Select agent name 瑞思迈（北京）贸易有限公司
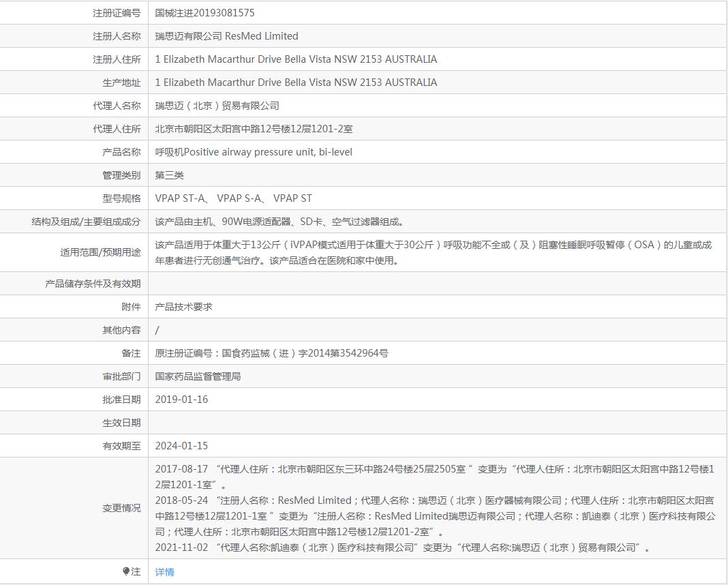 (x=217, y=106)
